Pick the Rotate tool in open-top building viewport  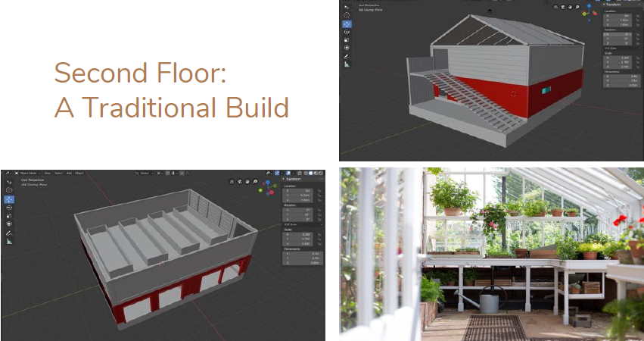(9, 208)
